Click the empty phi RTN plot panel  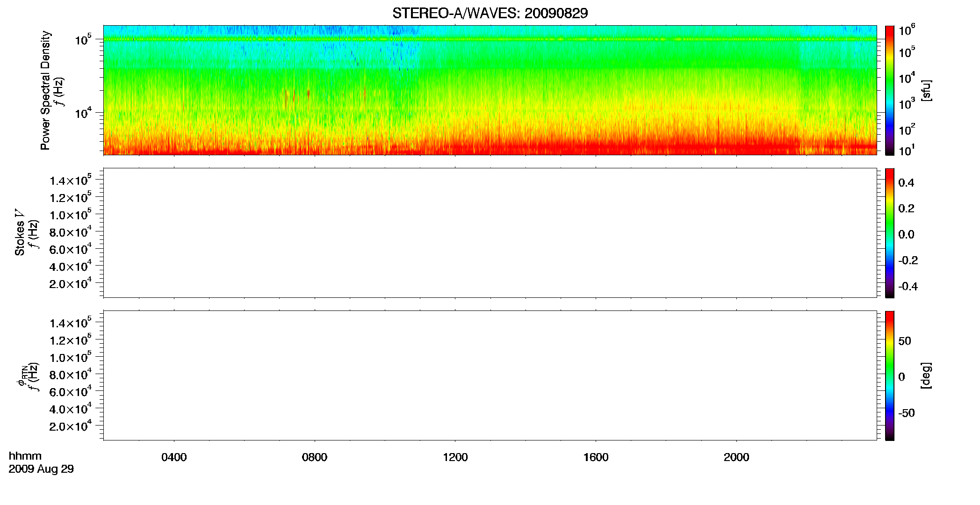point(490,375)
